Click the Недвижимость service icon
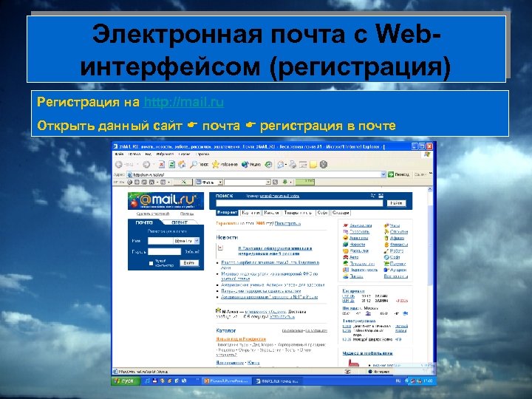Image resolution: width=532 pixels, height=399 pixels. tap(346, 270)
